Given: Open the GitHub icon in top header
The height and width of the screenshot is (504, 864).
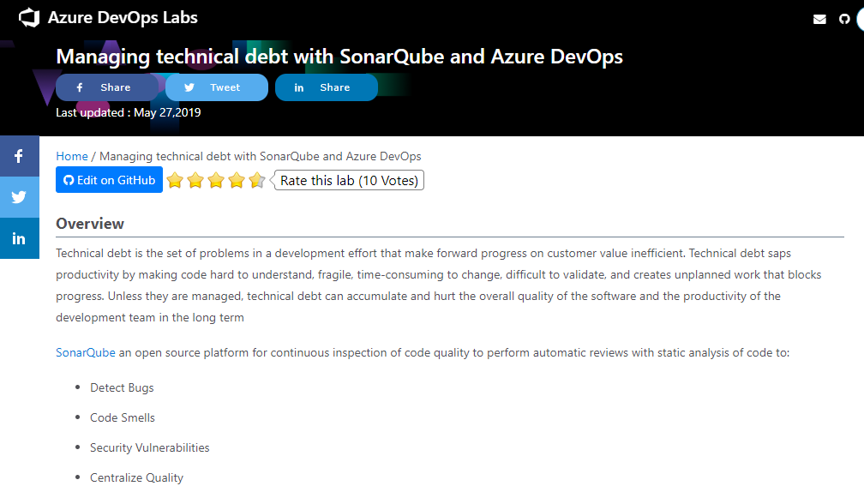Looking at the screenshot, I should tap(844, 19).
